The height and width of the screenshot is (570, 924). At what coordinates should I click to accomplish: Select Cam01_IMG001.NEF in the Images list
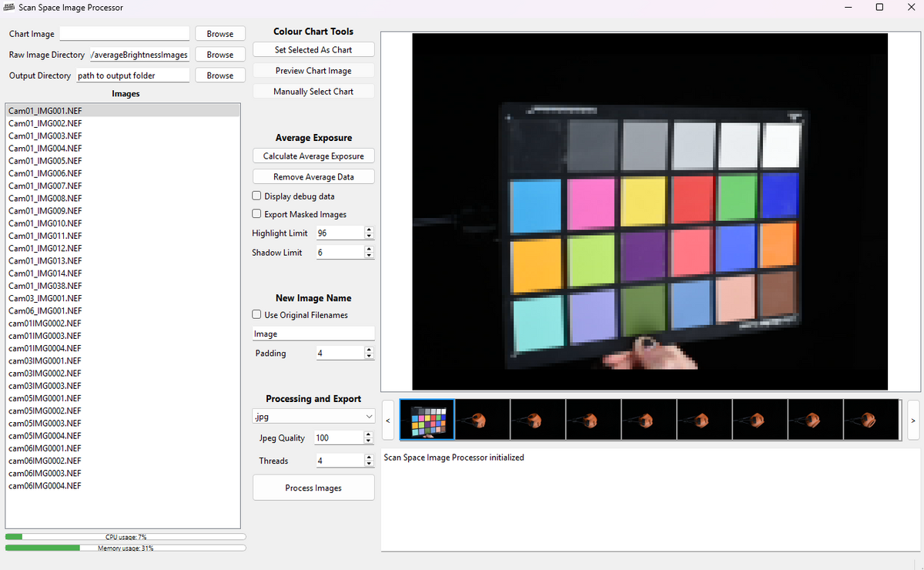pos(123,111)
